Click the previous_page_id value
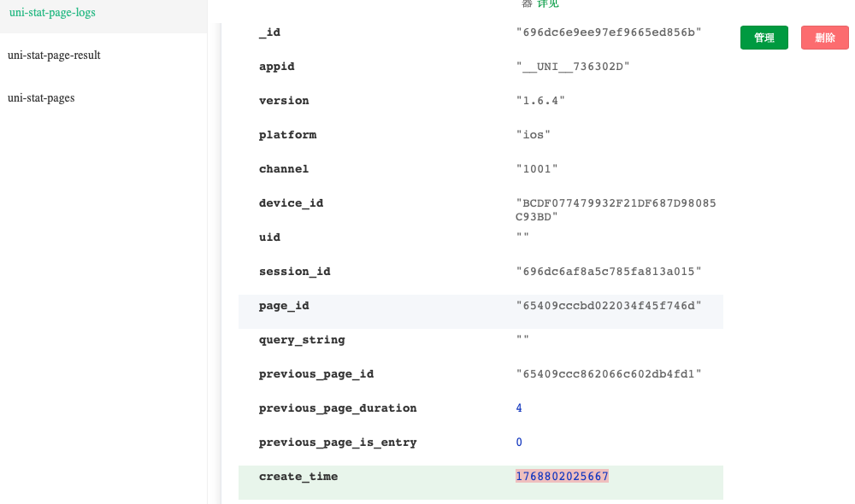The image size is (855, 504). click(x=609, y=374)
